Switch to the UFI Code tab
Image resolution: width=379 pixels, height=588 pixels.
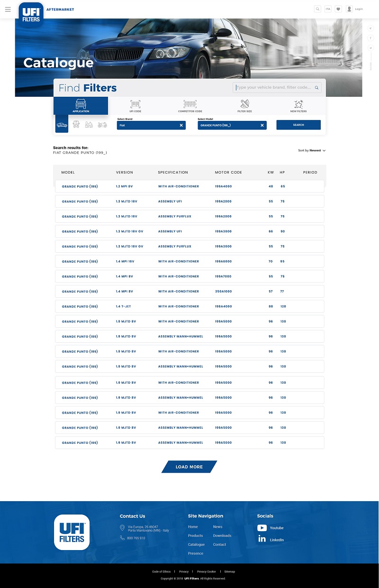(135, 106)
